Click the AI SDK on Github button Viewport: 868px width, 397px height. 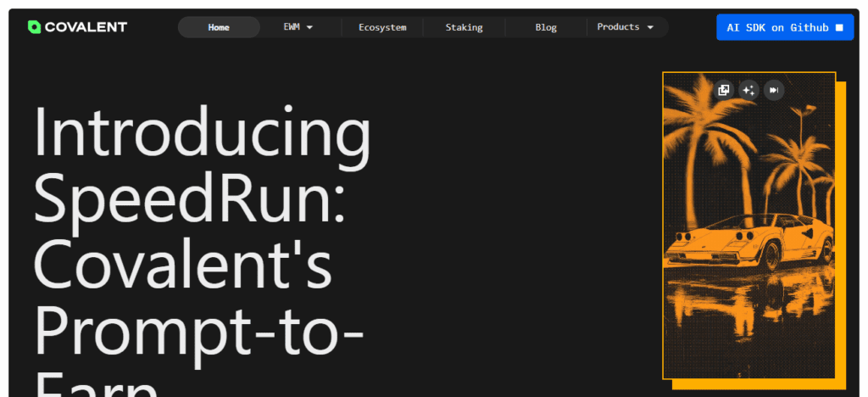click(x=784, y=27)
